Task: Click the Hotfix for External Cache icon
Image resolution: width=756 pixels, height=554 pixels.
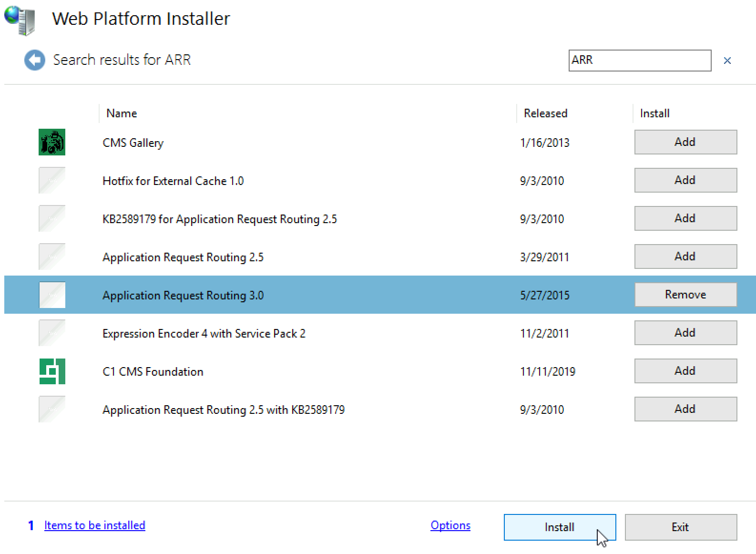Action: tap(52, 180)
